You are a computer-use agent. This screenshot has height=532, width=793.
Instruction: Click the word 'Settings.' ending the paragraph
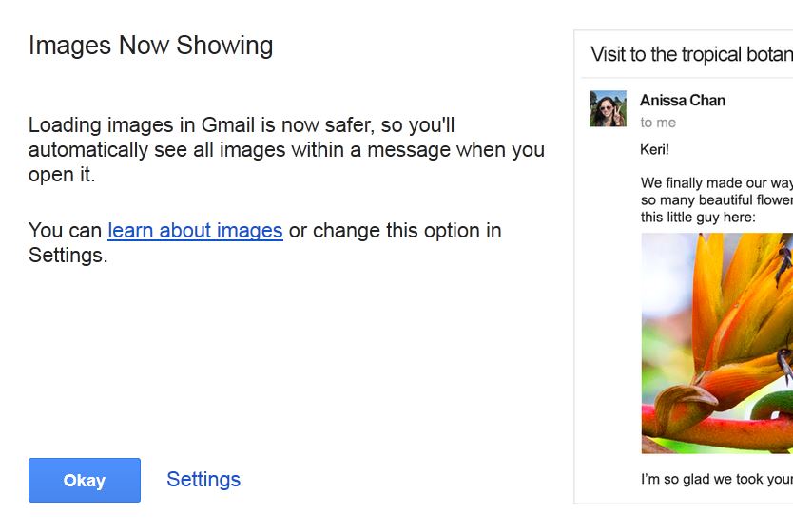[68, 256]
